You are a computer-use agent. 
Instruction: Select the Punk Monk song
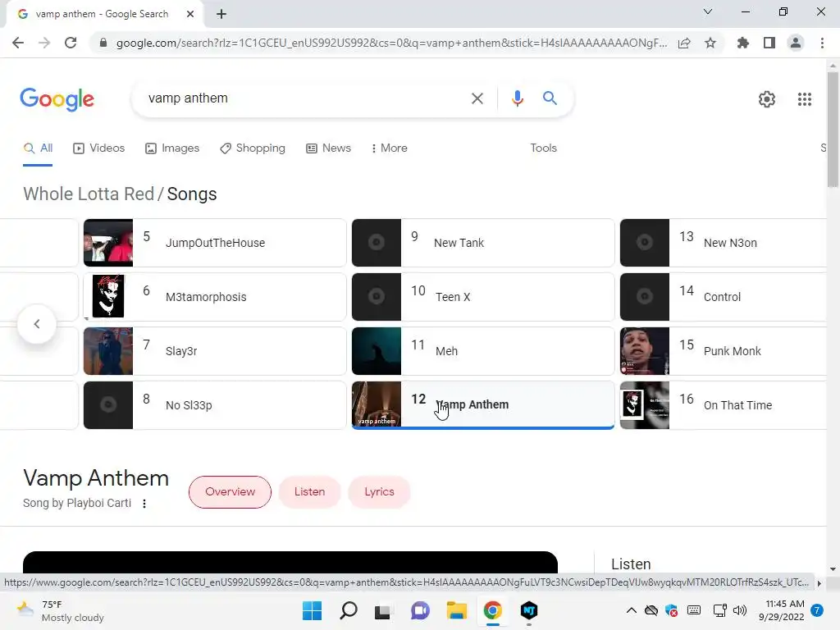click(724, 351)
